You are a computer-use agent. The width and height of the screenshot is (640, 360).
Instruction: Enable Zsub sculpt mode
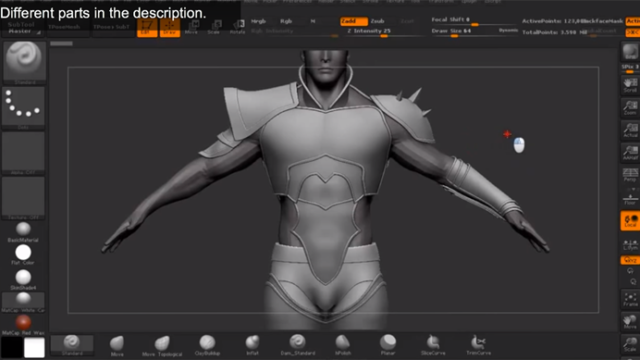pos(377,21)
